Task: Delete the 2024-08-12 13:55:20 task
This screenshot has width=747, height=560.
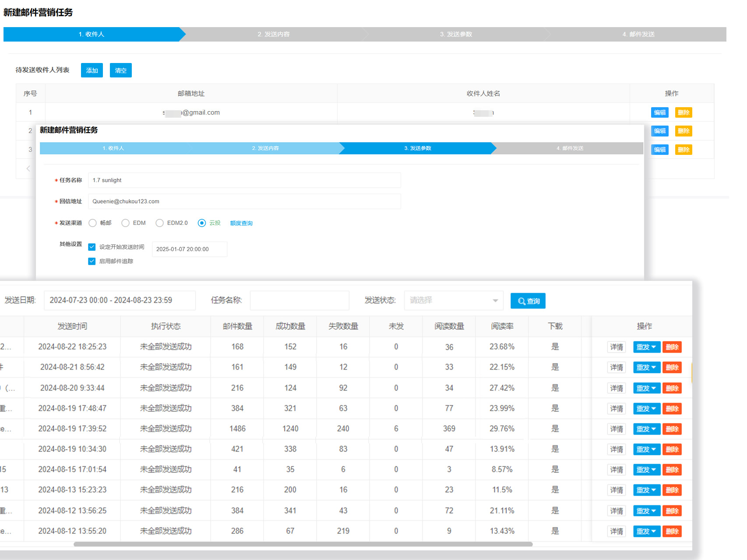Action: click(672, 532)
